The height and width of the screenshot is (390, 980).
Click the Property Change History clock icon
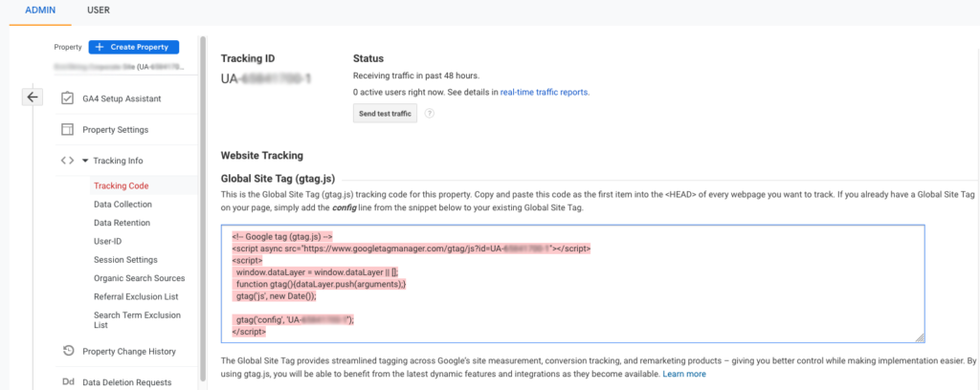pyautogui.click(x=69, y=351)
